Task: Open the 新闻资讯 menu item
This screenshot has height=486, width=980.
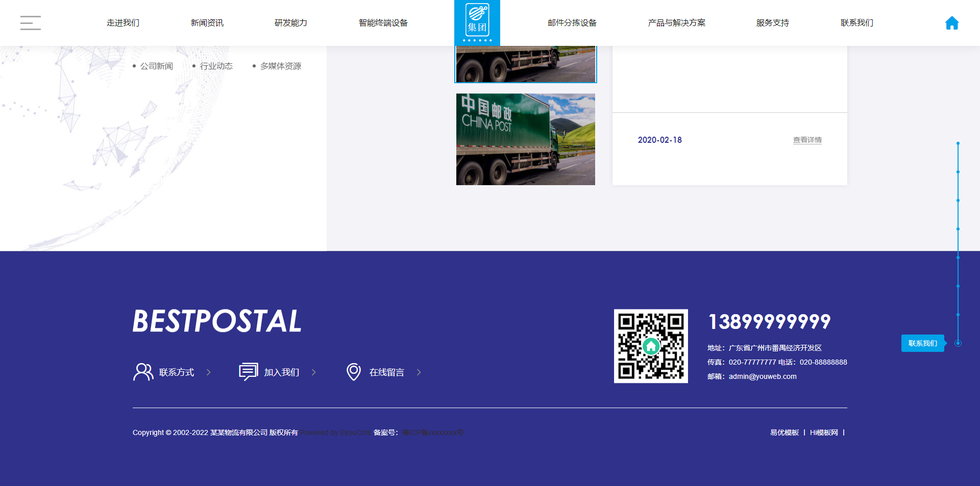Action: [x=207, y=23]
